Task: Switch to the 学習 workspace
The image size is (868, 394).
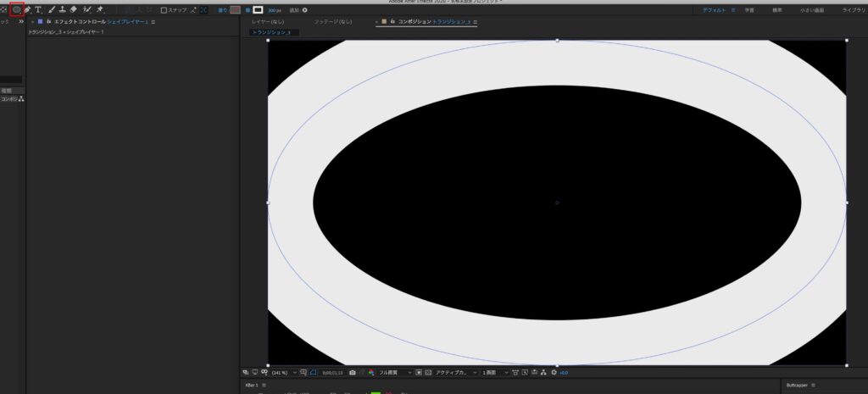Action: (749, 10)
